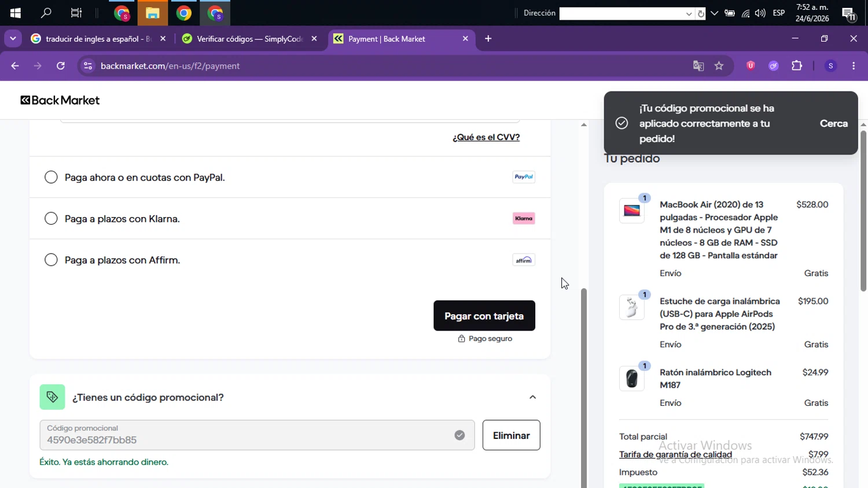Open the Dirección address dropdown arrow
This screenshot has width=868, height=488.
tap(689, 14)
